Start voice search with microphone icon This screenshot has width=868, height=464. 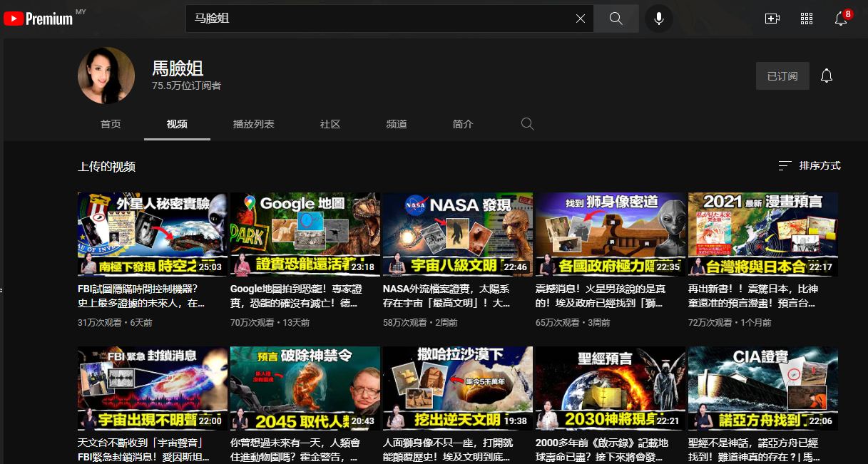click(659, 19)
